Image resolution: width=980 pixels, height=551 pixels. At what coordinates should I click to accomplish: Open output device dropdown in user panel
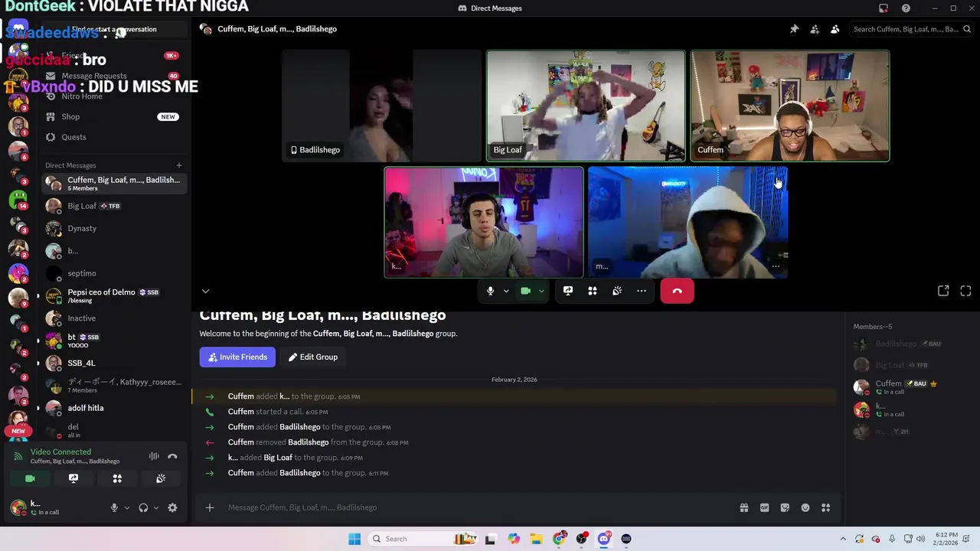(x=155, y=507)
